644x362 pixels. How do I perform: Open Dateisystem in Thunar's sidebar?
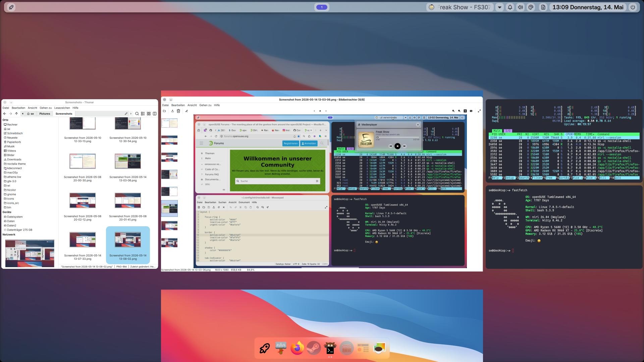coord(15,217)
